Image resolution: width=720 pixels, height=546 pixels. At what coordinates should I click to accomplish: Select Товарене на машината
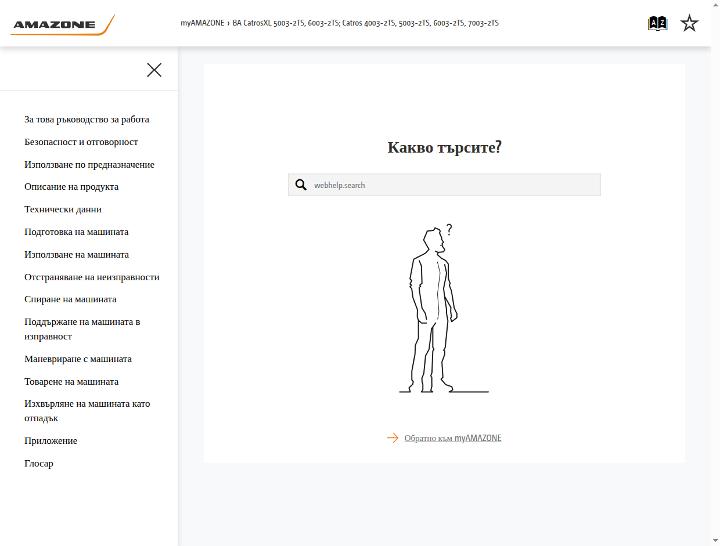point(71,382)
